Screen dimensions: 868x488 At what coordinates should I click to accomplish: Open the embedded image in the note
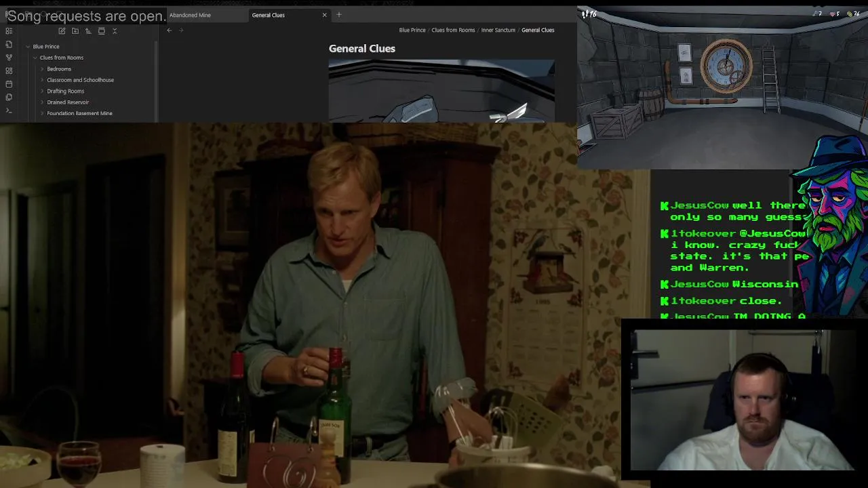click(x=441, y=91)
